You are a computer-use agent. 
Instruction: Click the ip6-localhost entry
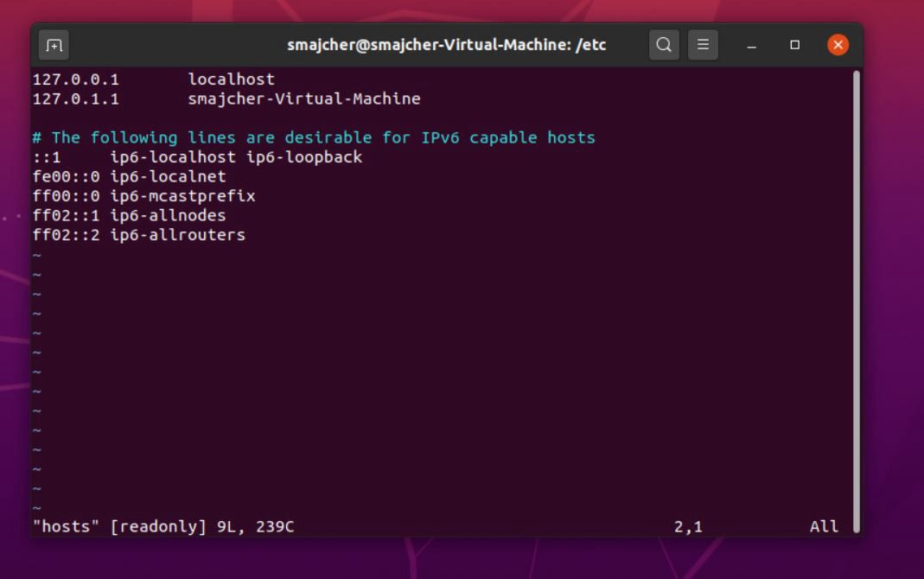coord(173,157)
